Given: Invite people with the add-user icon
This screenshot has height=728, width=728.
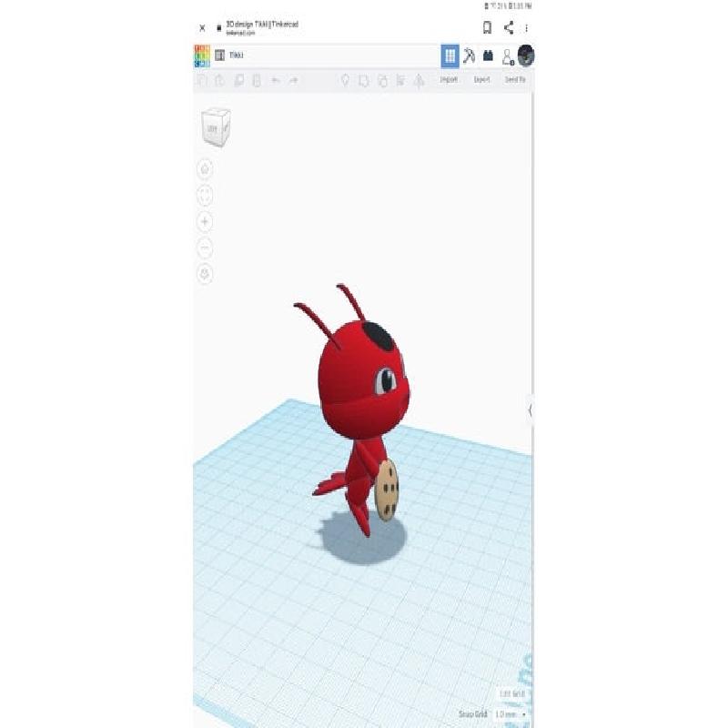Looking at the screenshot, I should [x=508, y=56].
